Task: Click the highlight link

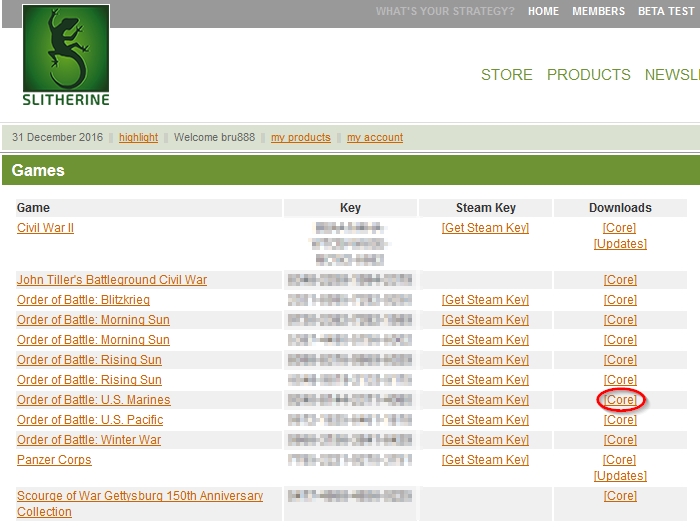Action: pyautogui.click(x=138, y=138)
